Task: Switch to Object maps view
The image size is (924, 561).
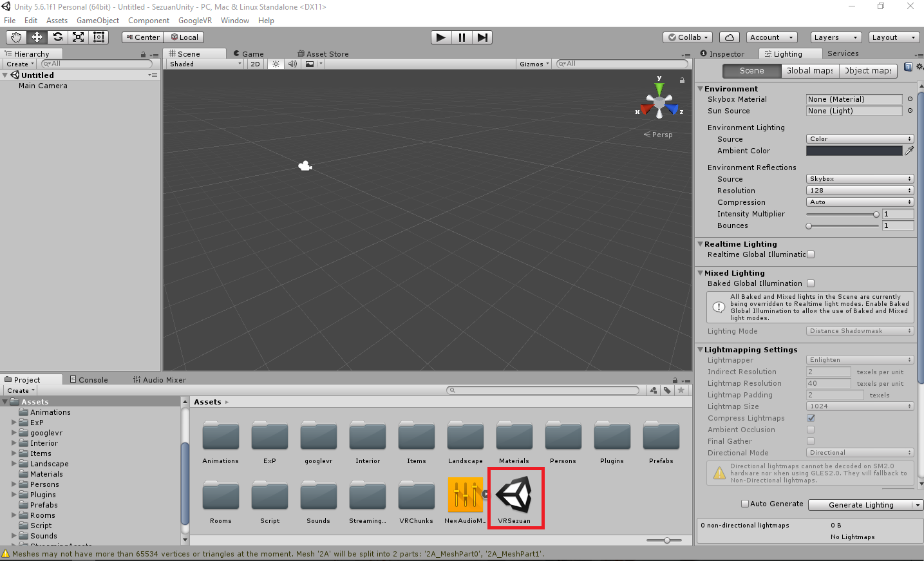Action: click(x=867, y=71)
